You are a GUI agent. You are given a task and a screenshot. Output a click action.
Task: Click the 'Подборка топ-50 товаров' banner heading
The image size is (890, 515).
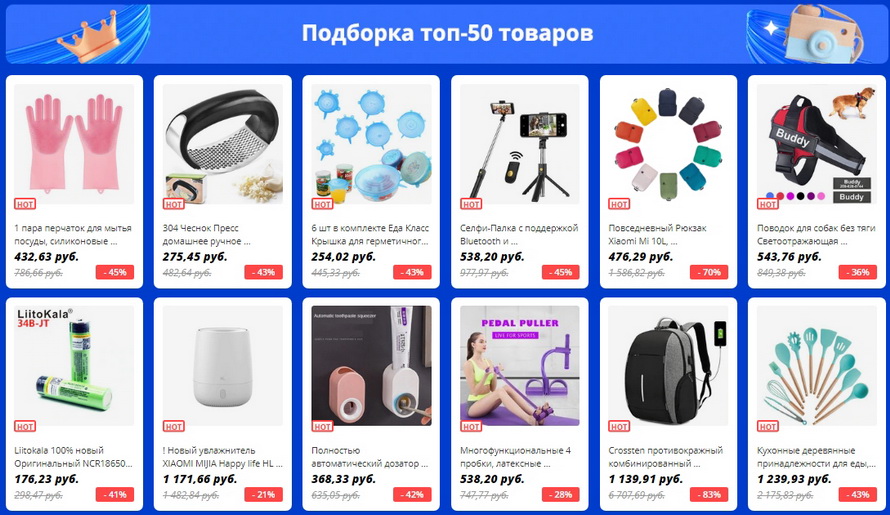pos(447,33)
